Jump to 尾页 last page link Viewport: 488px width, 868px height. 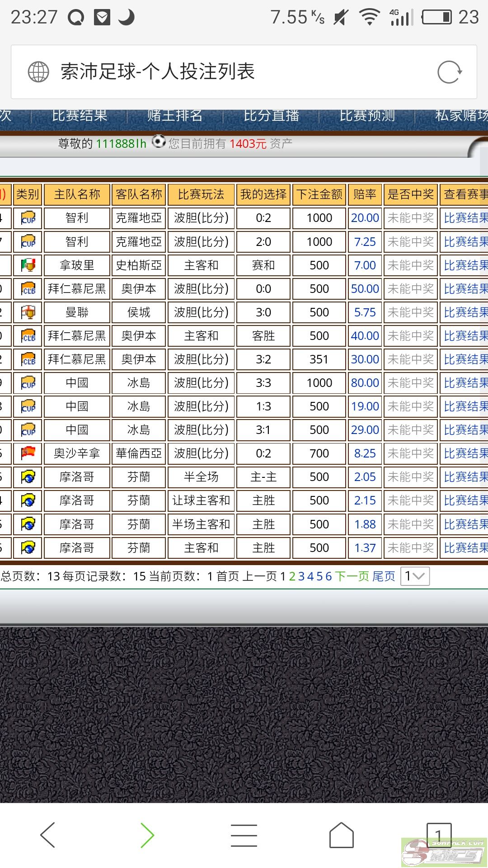pos(384,576)
